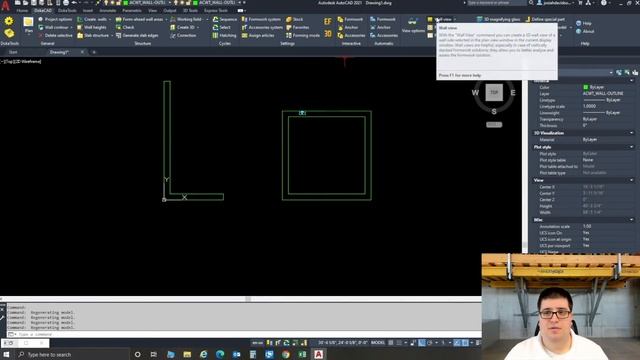Open the DokaTools gear icon
This screenshot has height=360, width=640.
tap(9, 20)
